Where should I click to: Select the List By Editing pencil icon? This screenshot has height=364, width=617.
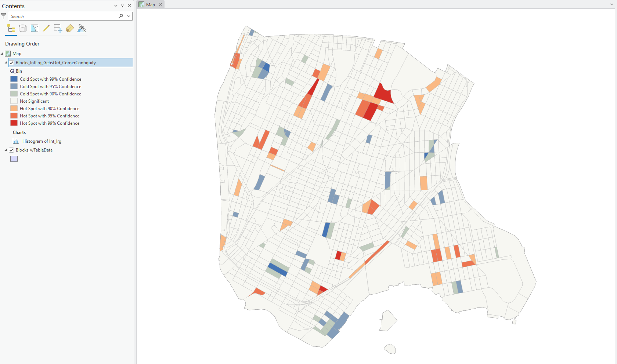click(46, 28)
